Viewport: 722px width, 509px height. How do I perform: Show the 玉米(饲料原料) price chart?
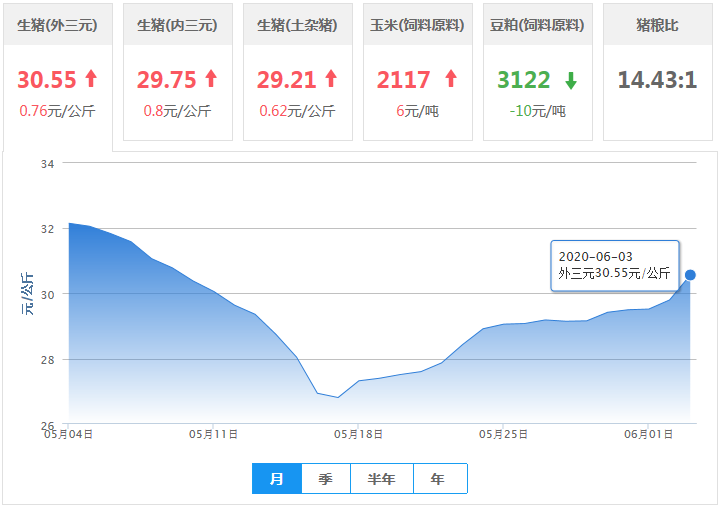(x=418, y=25)
